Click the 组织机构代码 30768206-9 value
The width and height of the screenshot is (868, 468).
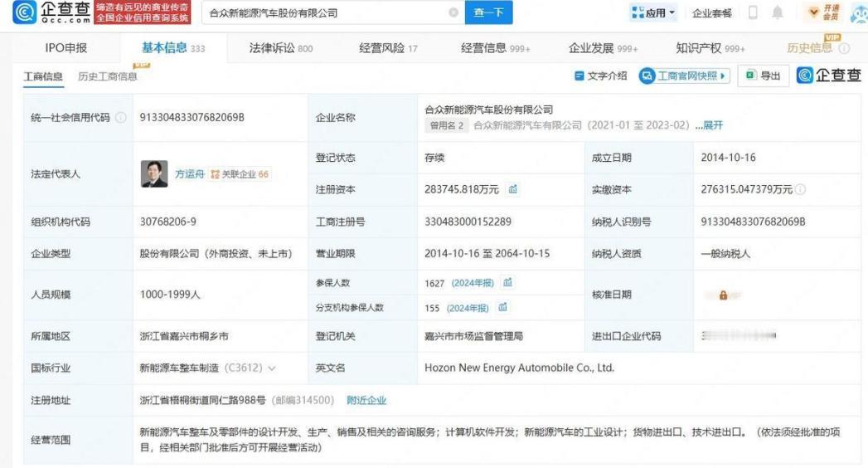tap(167, 222)
